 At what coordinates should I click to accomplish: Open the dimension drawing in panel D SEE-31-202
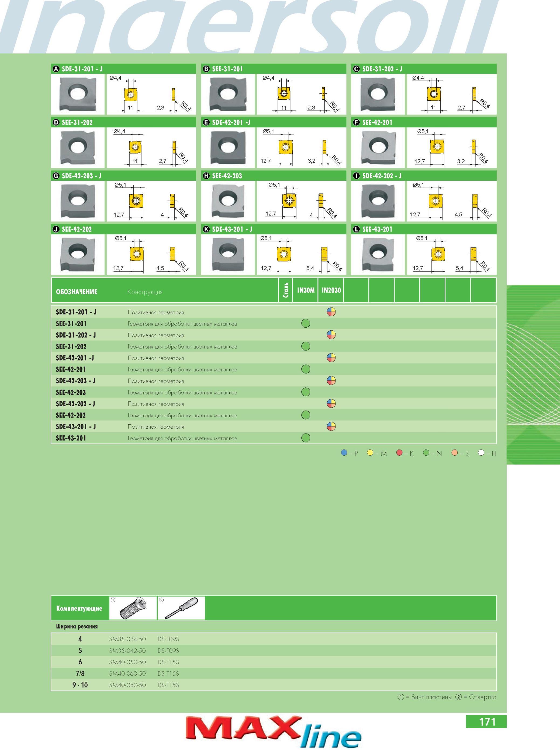point(151,148)
